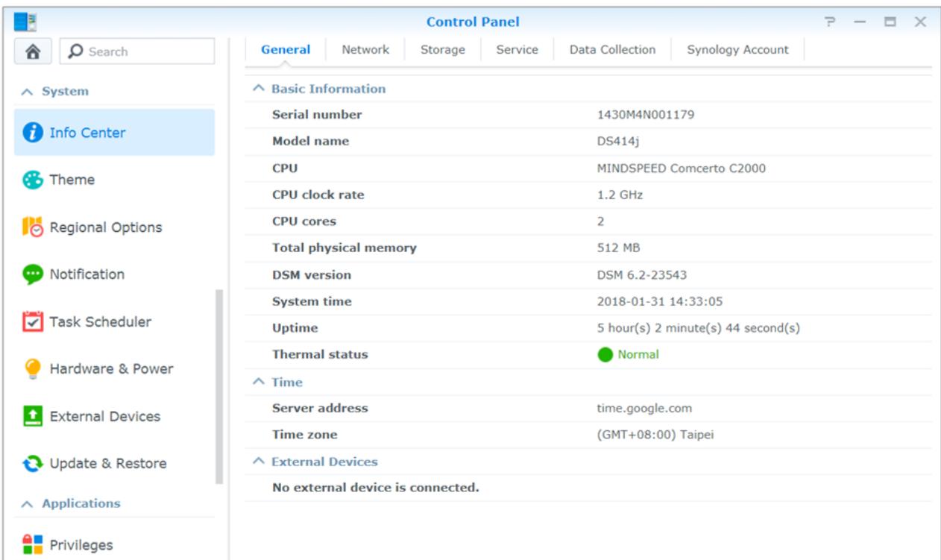Open External Devices upload icon
941x560 pixels.
(x=32, y=416)
